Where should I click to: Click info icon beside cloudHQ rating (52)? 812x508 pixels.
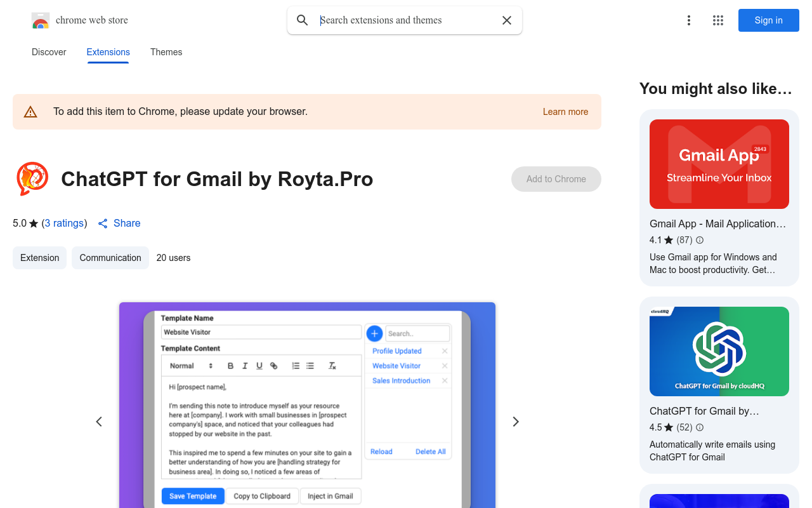(x=700, y=427)
